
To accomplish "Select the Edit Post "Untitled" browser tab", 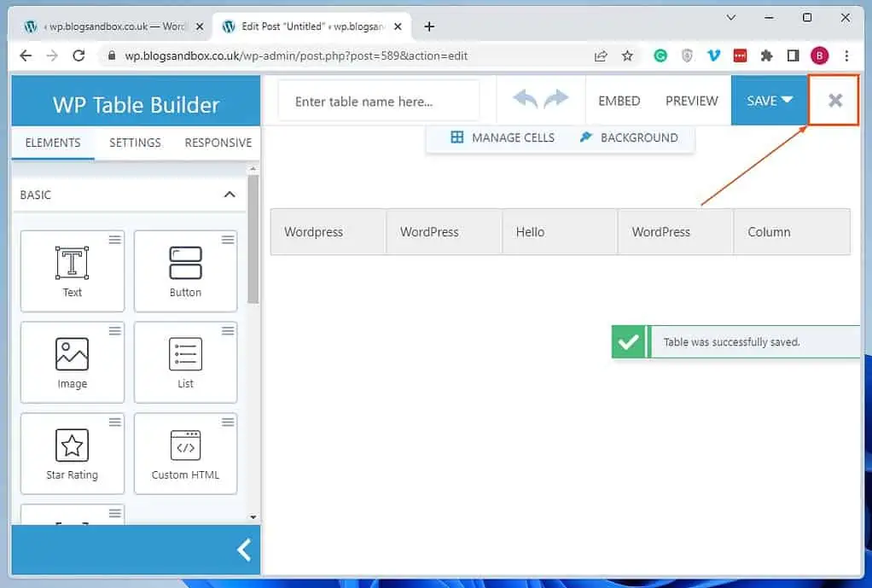I will coord(311,26).
